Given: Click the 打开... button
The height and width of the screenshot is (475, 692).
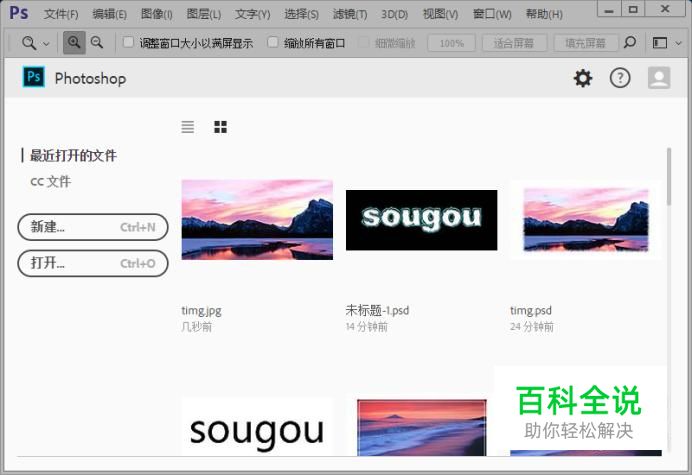Looking at the screenshot, I should pyautogui.click(x=93, y=263).
